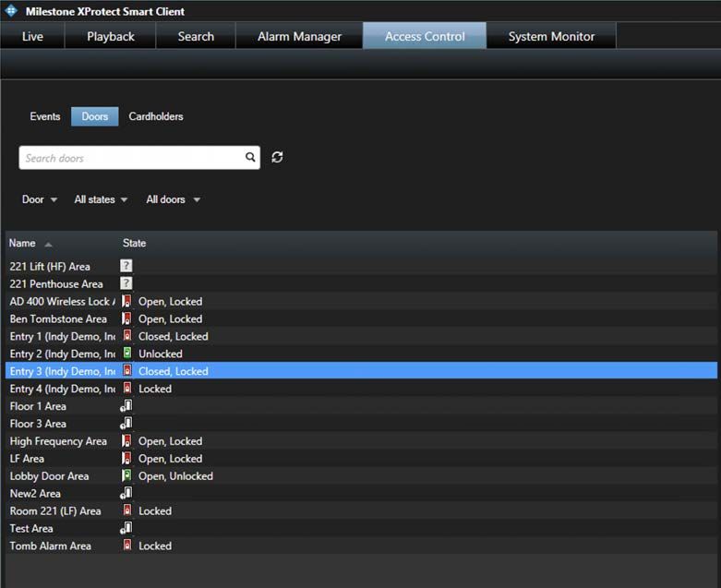Open the Door filter dropdown
This screenshot has width=721, height=588.
pos(40,199)
